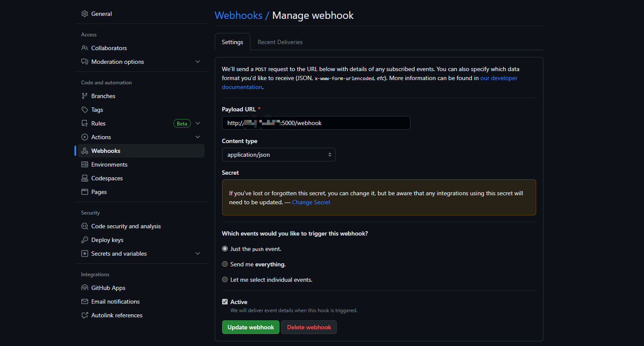Click the Update webhook button
Image resolution: width=644 pixels, height=346 pixels.
point(251,327)
